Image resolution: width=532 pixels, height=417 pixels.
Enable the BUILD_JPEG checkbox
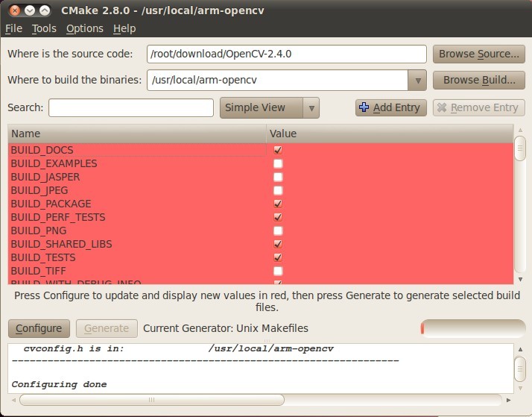(x=278, y=190)
